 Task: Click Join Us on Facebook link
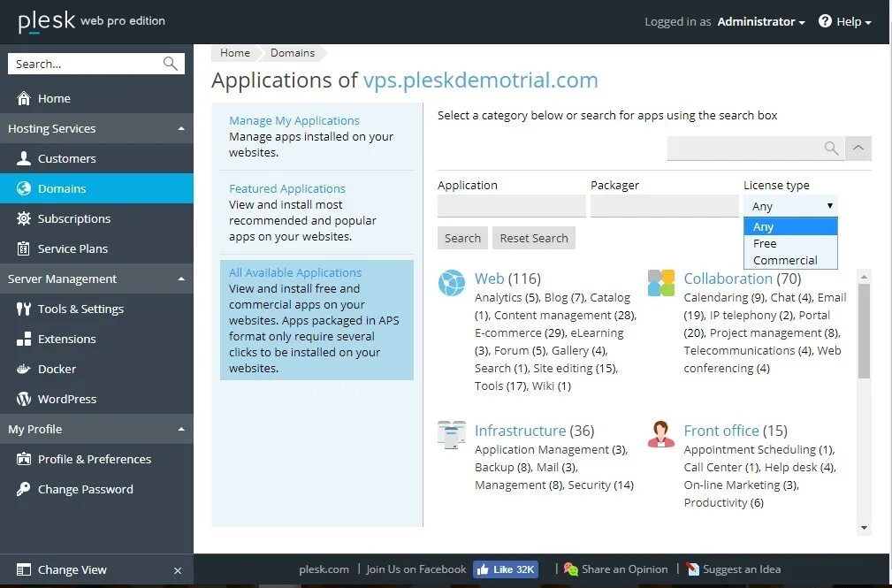tap(416, 569)
